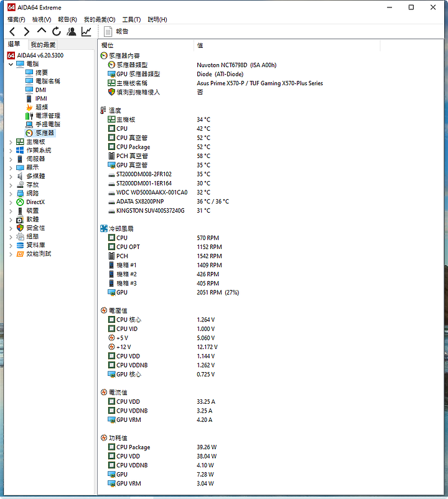This screenshot has width=448, height=499.
Task: Expand the 網路 tree node
Action: (x=11, y=194)
